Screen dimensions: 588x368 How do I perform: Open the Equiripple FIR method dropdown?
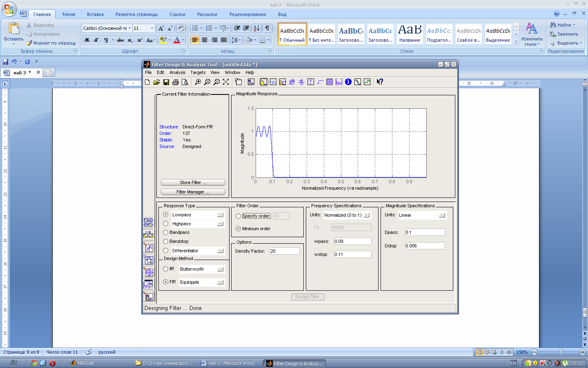[220, 282]
